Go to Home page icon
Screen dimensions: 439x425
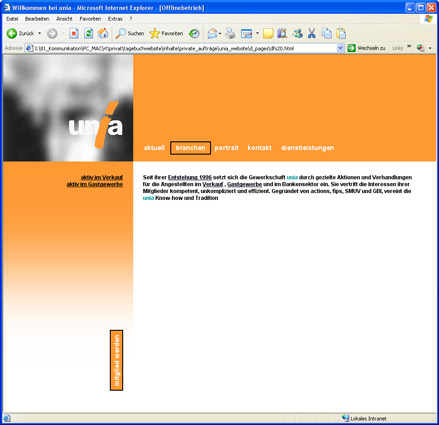point(103,33)
